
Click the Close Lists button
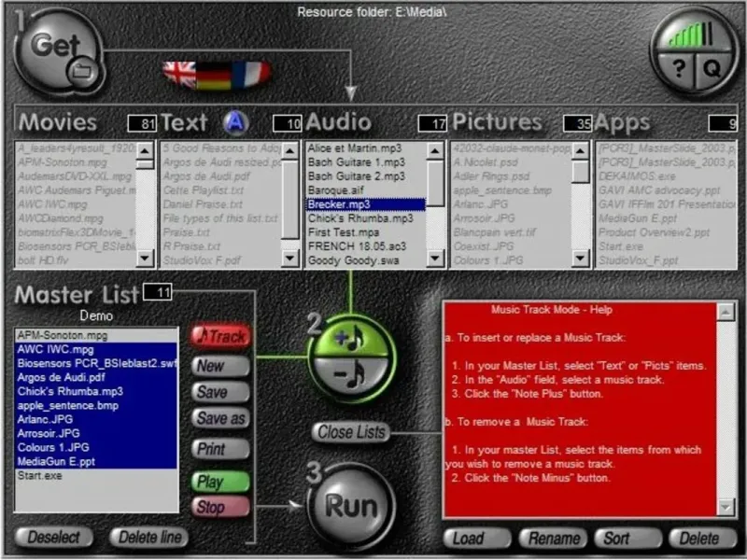(351, 432)
